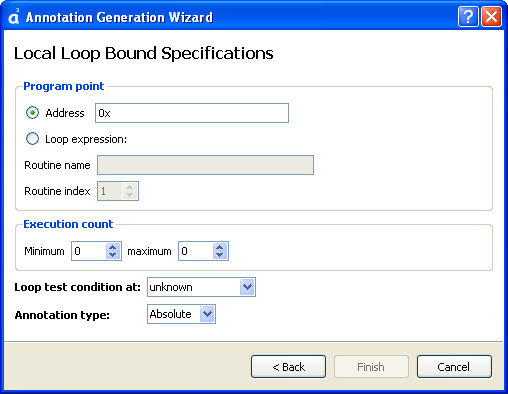Click the disabled Routine name field

point(205,165)
